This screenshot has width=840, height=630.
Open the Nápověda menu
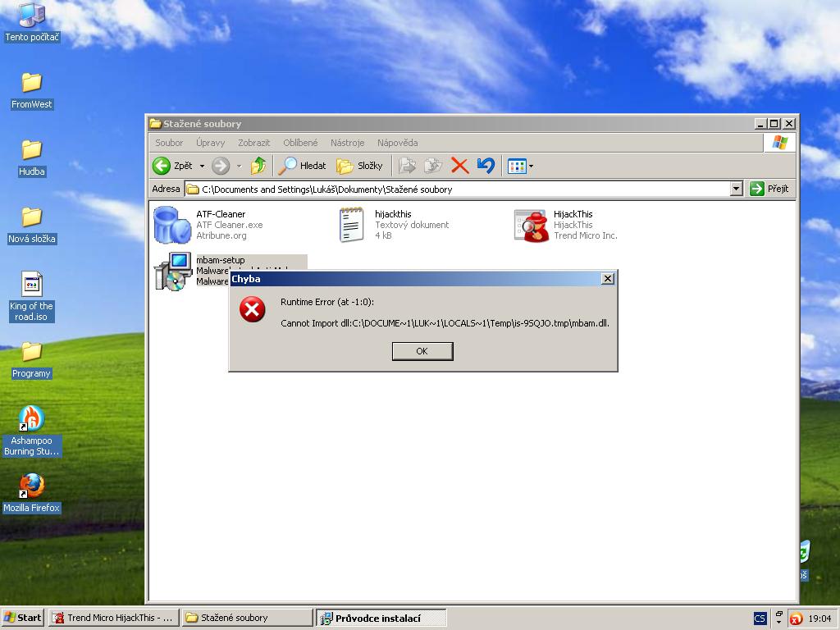click(x=398, y=143)
